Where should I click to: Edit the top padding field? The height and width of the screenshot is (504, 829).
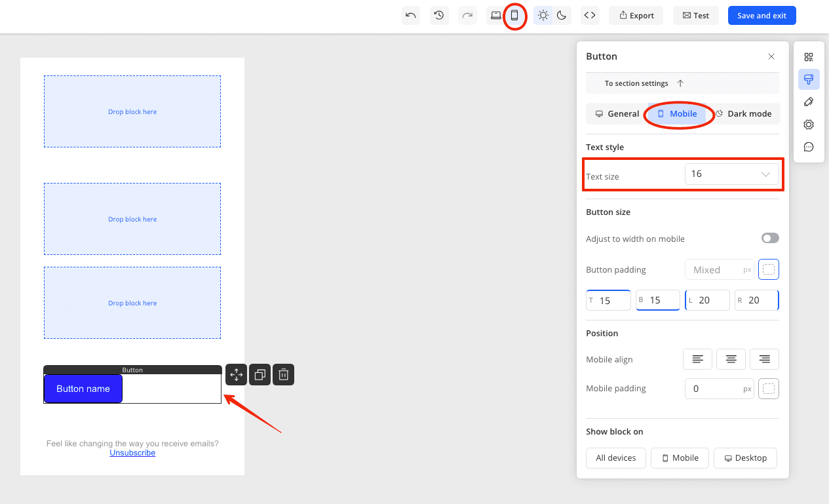pos(608,300)
